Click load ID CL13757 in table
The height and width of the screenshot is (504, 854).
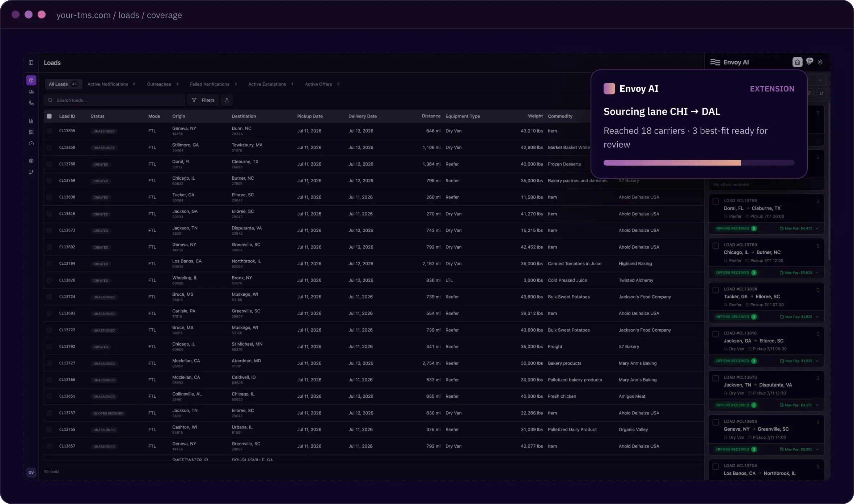67,413
